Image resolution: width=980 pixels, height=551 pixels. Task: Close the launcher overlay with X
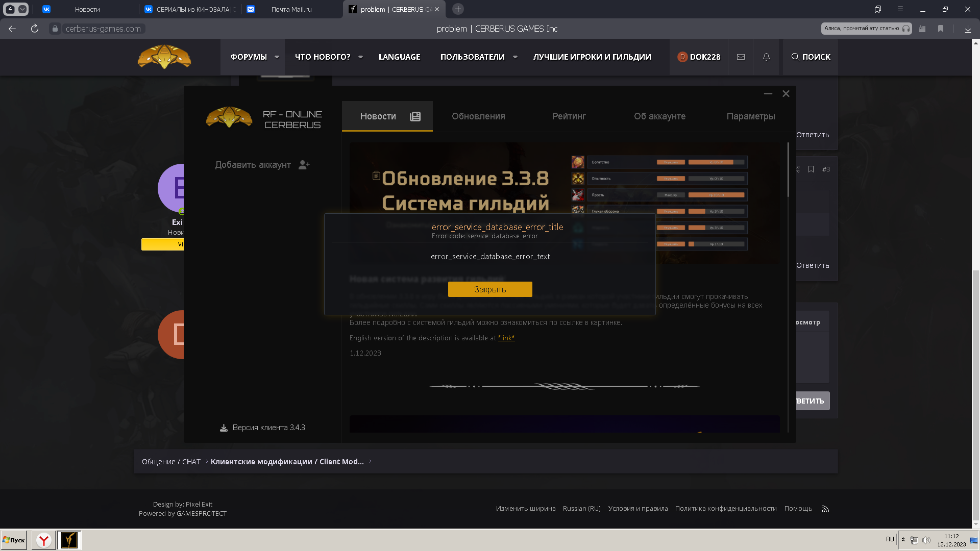[786, 94]
